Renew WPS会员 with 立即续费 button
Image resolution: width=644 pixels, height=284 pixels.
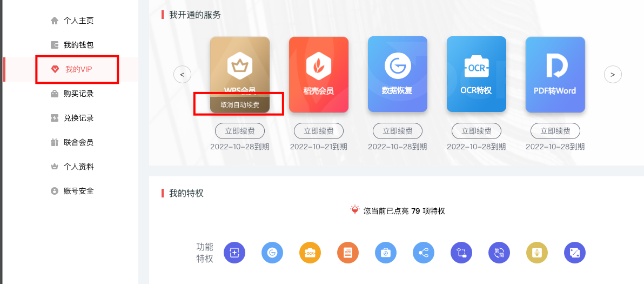click(x=240, y=131)
